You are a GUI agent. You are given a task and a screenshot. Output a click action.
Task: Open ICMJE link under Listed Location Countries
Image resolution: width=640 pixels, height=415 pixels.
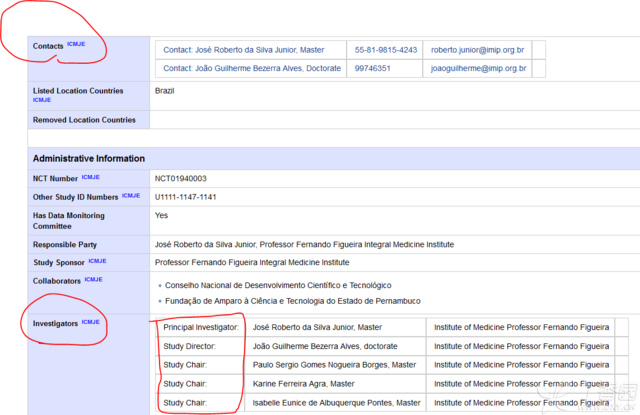click(x=42, y=100)
